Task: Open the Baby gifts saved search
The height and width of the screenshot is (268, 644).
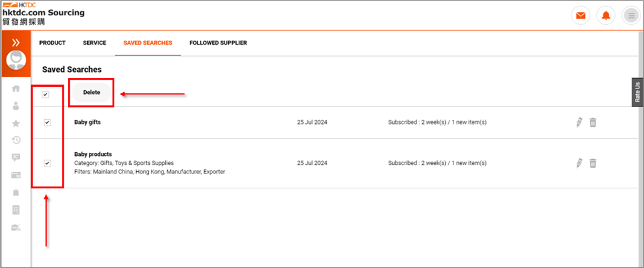Action: pos(87,122)
